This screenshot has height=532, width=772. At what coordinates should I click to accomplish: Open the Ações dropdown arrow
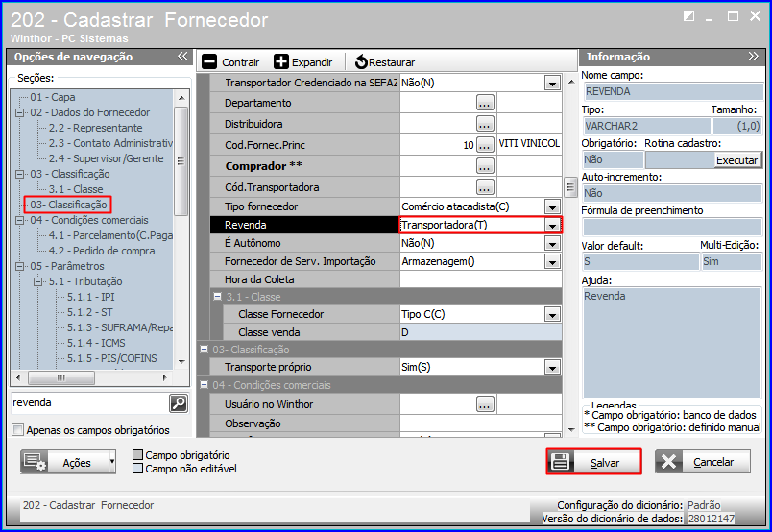coord(112,462)
